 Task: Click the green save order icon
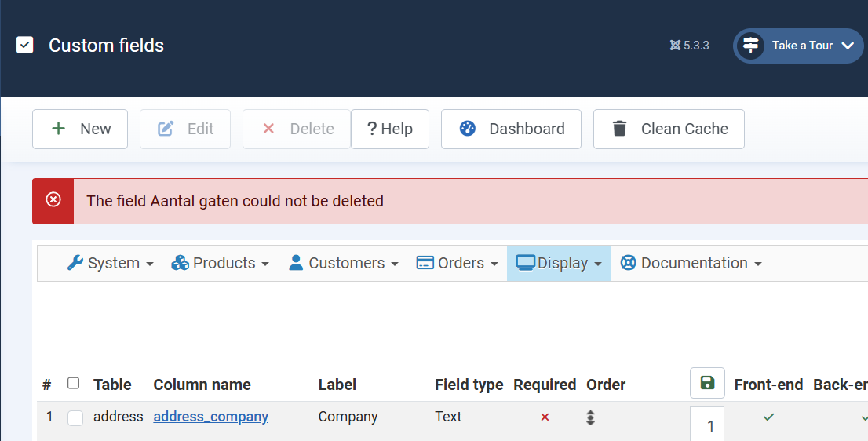pos(707,383)
